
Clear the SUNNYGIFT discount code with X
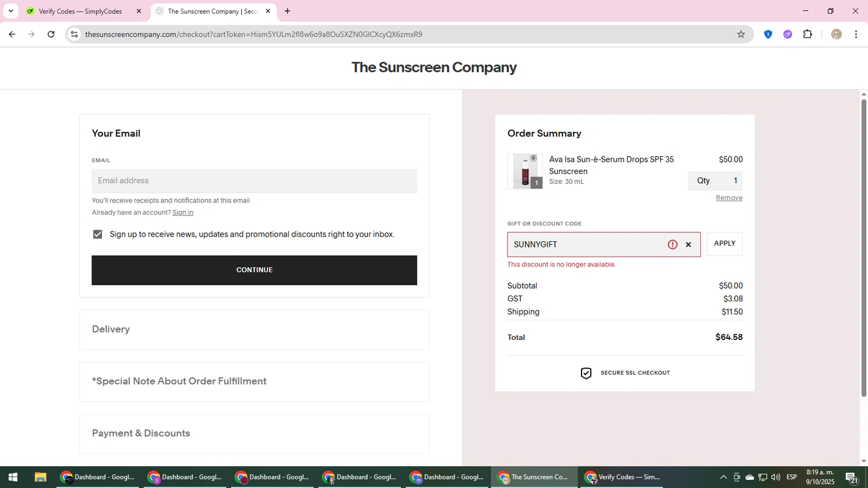click(x=688, y=245)
